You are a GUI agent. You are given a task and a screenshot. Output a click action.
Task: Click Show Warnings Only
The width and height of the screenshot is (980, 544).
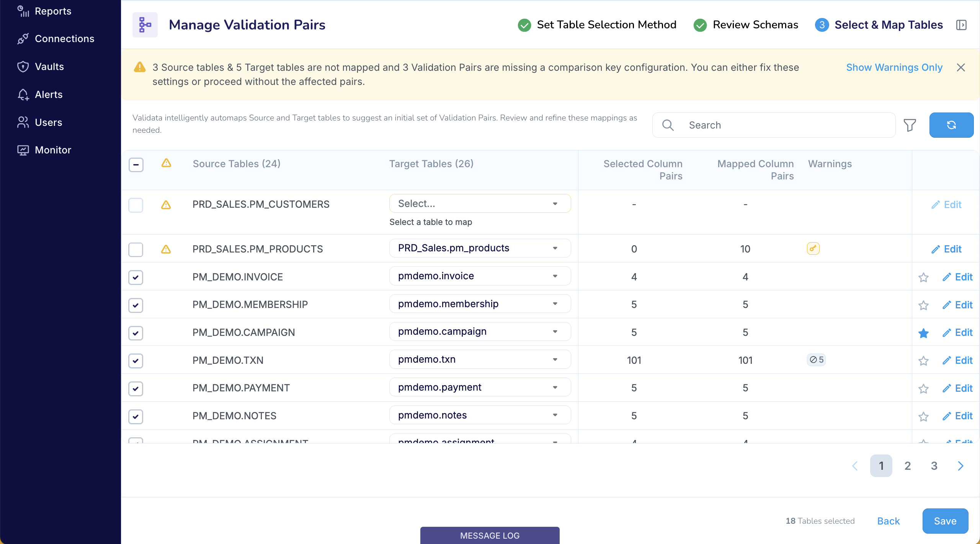coord(894,67)
